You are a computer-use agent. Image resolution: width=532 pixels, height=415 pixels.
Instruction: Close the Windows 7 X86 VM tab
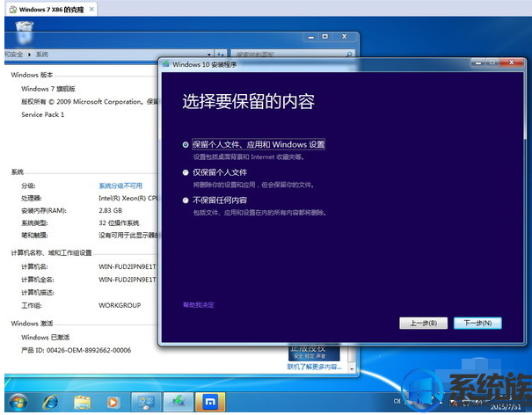[91, 9]
